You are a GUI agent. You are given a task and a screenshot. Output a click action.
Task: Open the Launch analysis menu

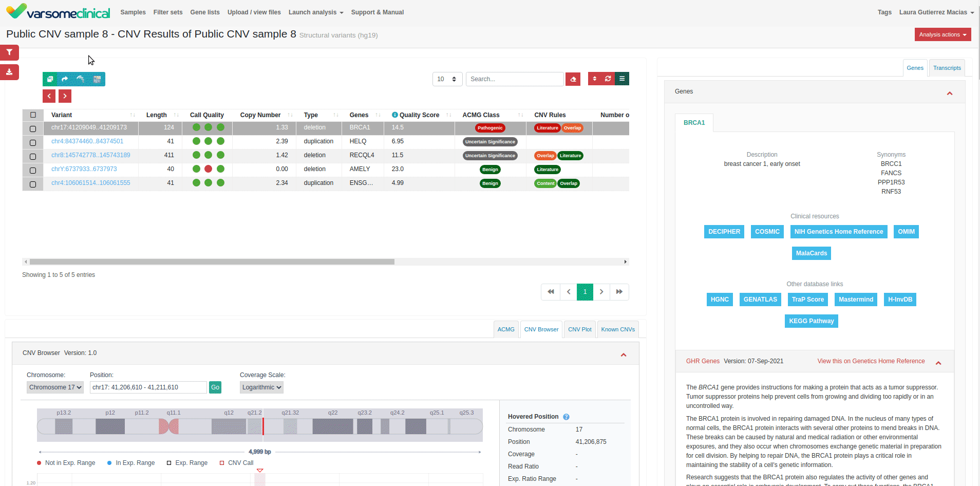315,12
